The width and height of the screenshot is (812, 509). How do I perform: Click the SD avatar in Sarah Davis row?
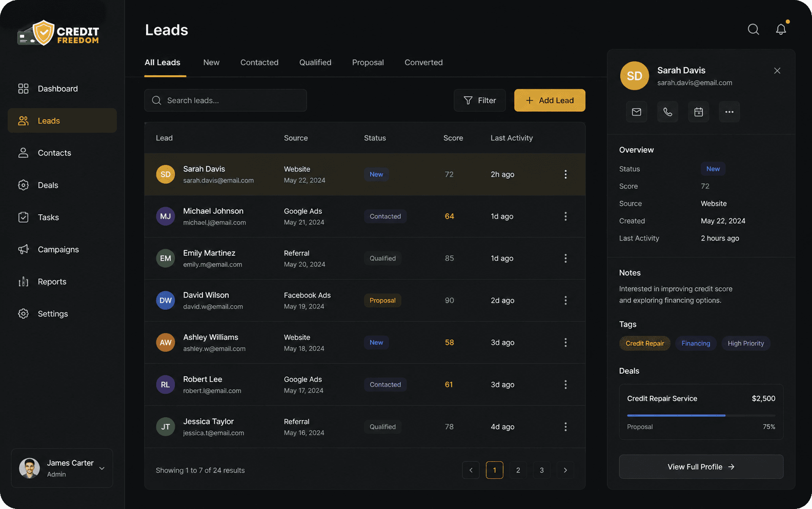[x=166, y=174]
